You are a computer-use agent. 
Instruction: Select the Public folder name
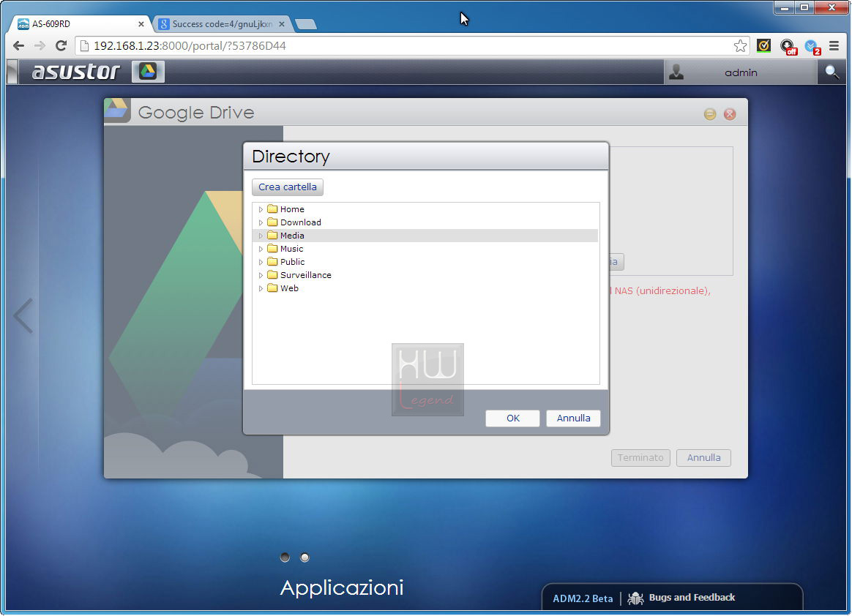pos(292,262)
